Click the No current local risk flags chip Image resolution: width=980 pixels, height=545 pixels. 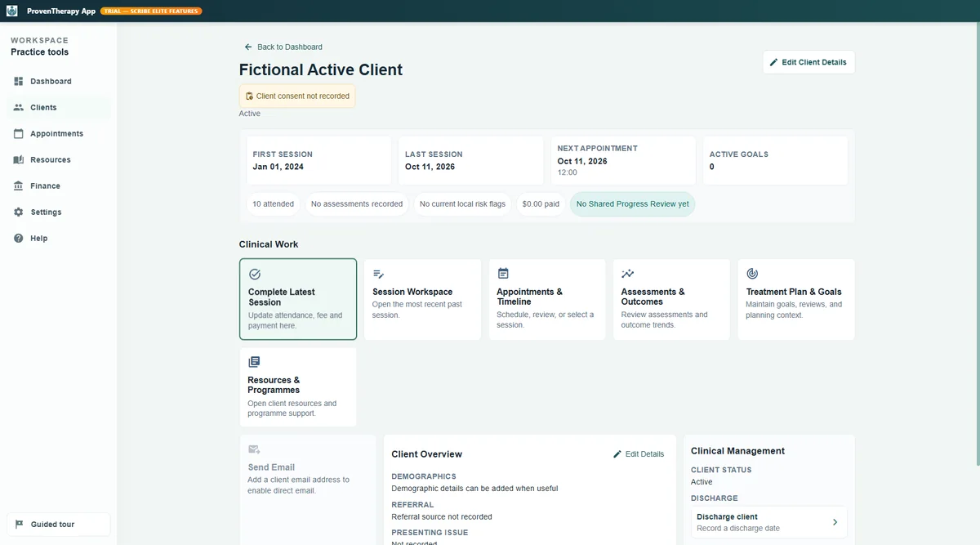coord(462,204)
